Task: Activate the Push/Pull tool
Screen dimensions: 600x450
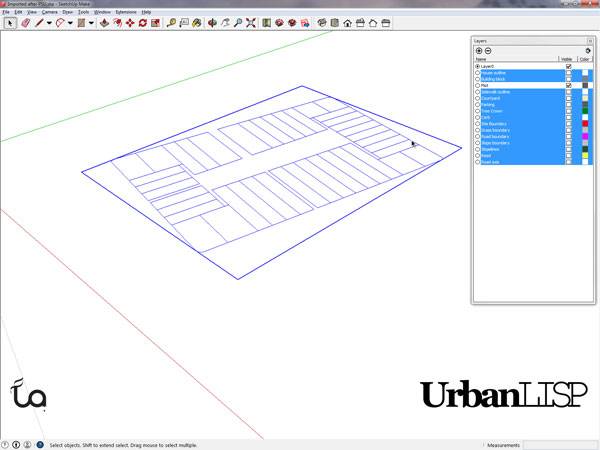Action: (x=103, y=22)
